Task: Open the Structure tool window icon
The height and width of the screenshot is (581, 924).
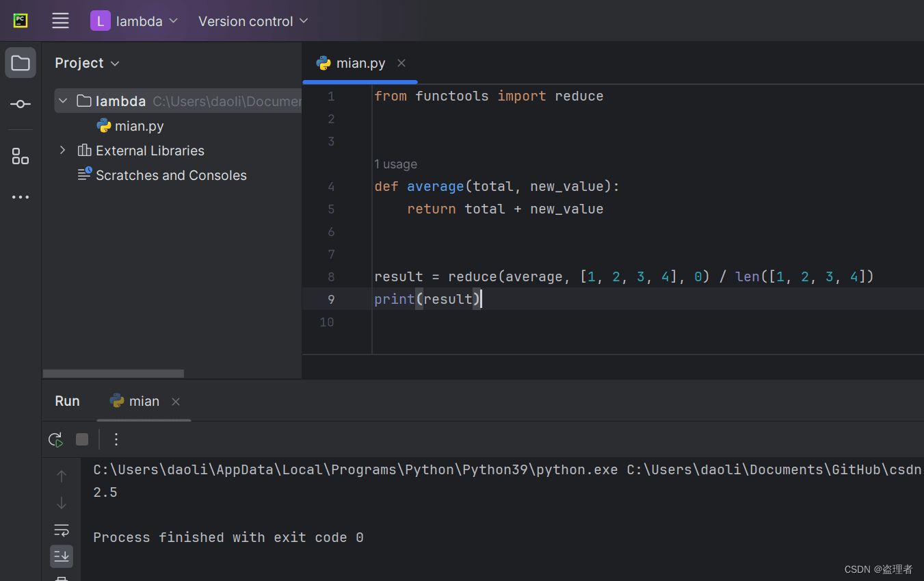Action: pos(21,156)
